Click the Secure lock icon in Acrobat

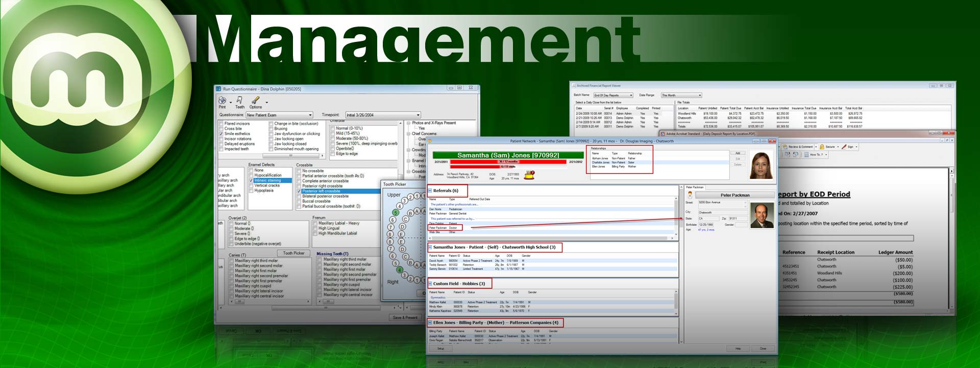coord(822,147)
